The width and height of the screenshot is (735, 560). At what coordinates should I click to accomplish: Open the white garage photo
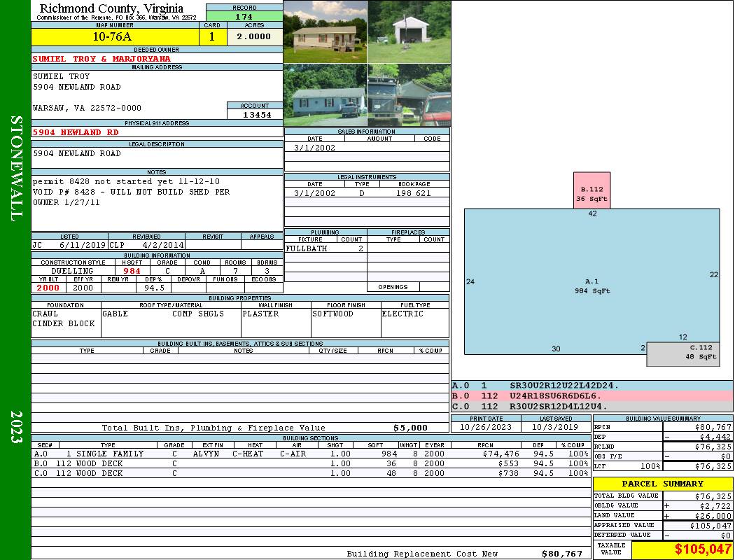tap(409, 31)
